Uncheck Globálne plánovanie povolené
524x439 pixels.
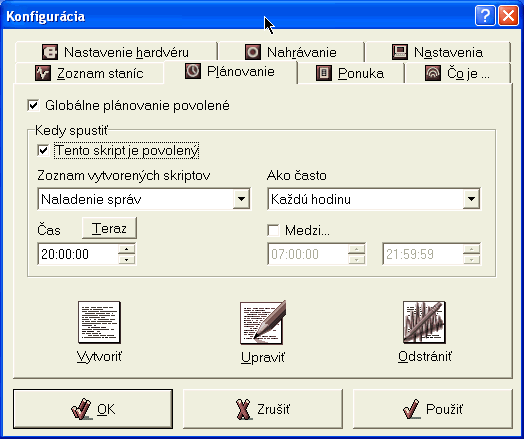pos(33,106)
